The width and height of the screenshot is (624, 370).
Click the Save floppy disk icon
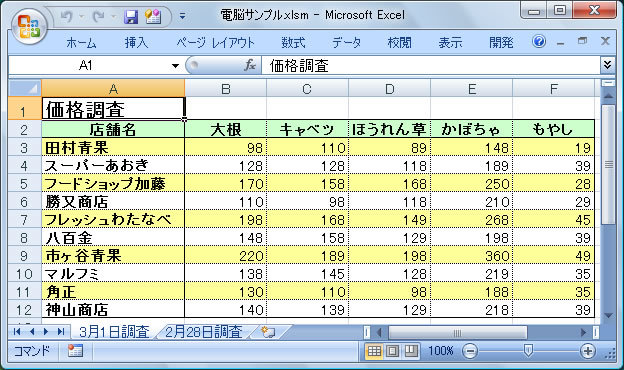point(130,16)
